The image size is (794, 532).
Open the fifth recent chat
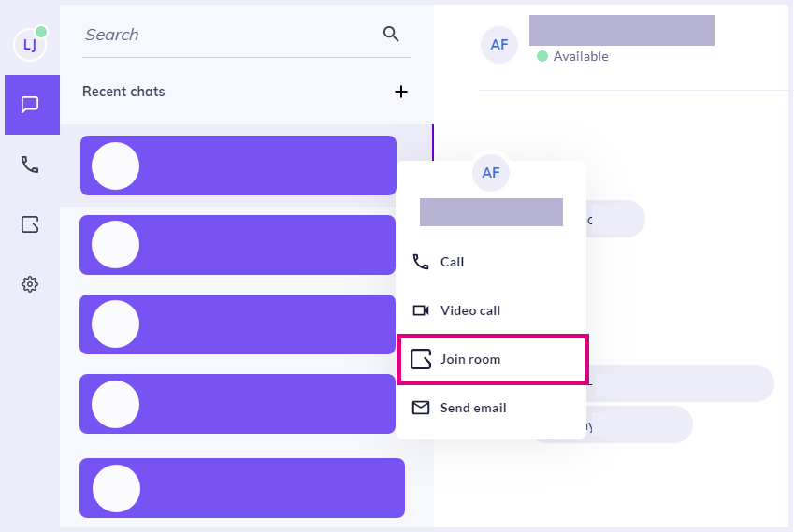242,488
